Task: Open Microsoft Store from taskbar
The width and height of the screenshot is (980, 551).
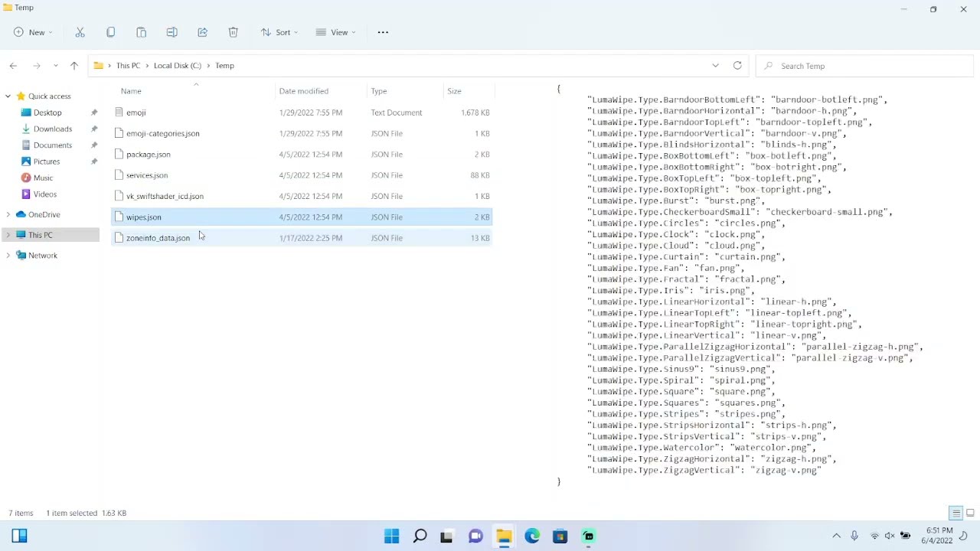Action: tap(560, 536)
